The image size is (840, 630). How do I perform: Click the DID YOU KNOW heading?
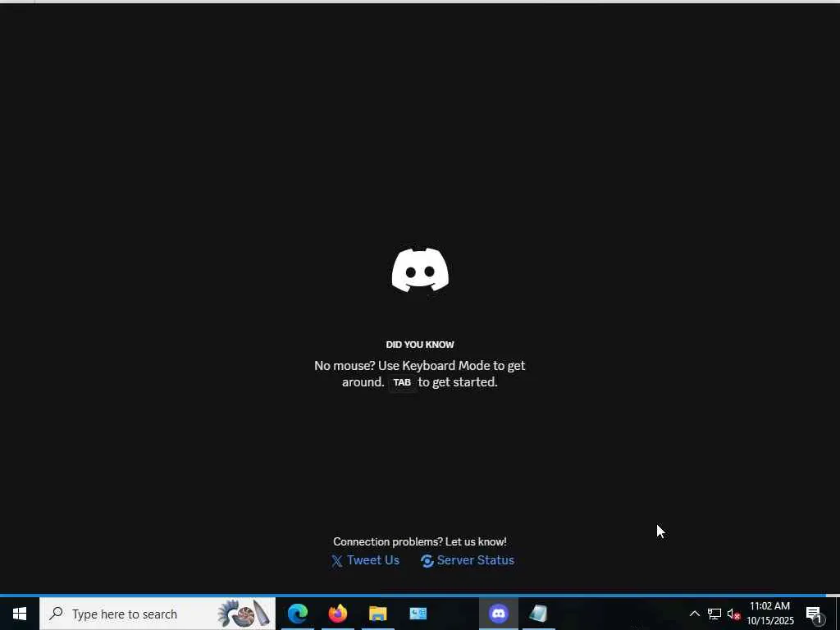[420, 345]
